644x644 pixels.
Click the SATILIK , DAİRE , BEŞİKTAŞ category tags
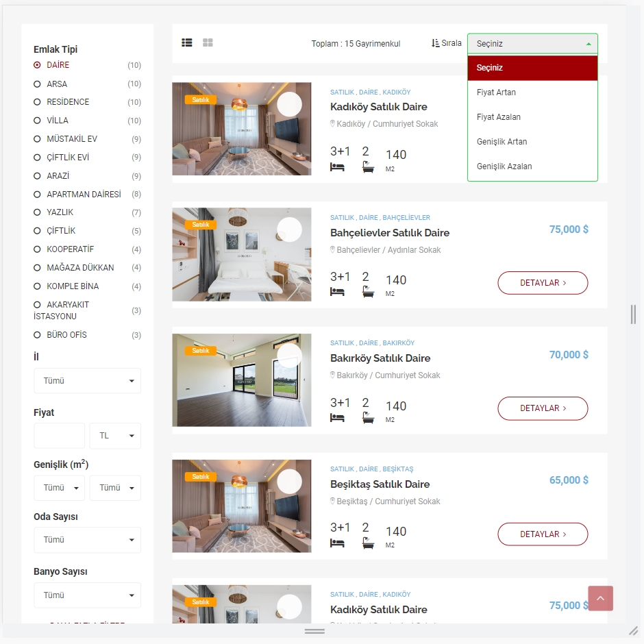click(372, 469)
